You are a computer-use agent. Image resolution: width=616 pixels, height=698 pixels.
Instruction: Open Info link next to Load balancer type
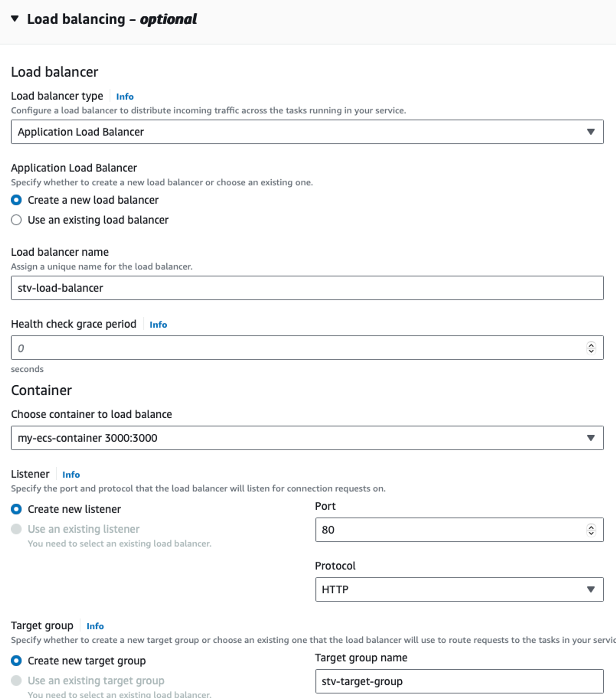coord(125,97)
